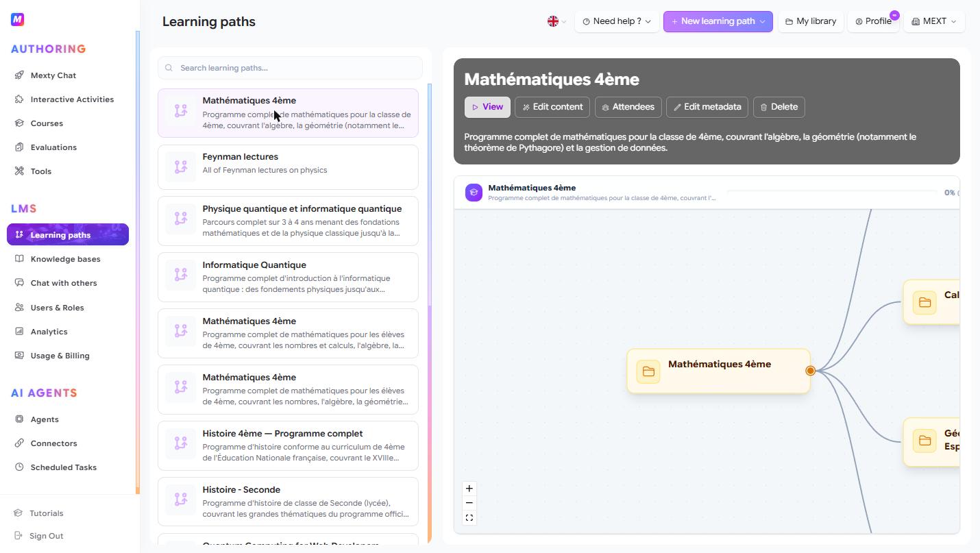Click the Histoire 4ème path icon
Screen dimensions: 980x553
click(x=181, y=443)
